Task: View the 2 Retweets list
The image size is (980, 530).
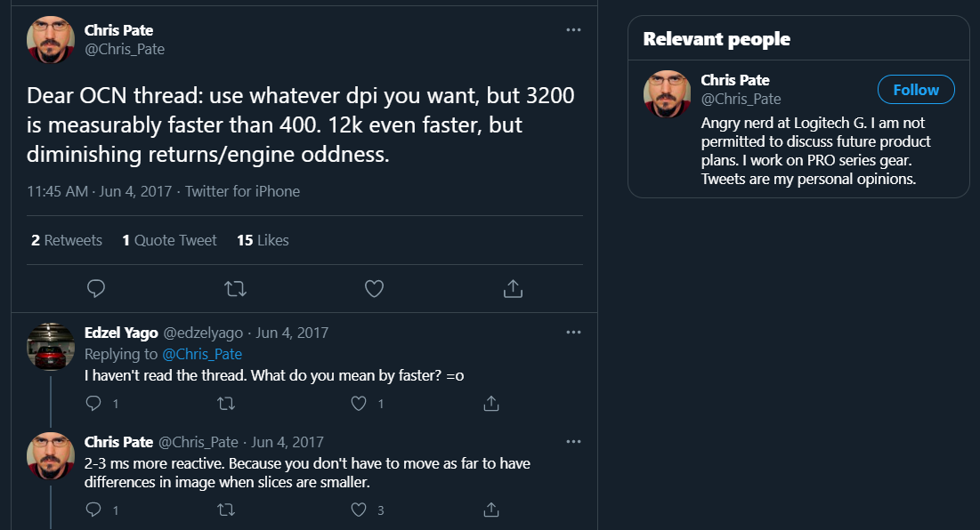Action: click(67, 240)
